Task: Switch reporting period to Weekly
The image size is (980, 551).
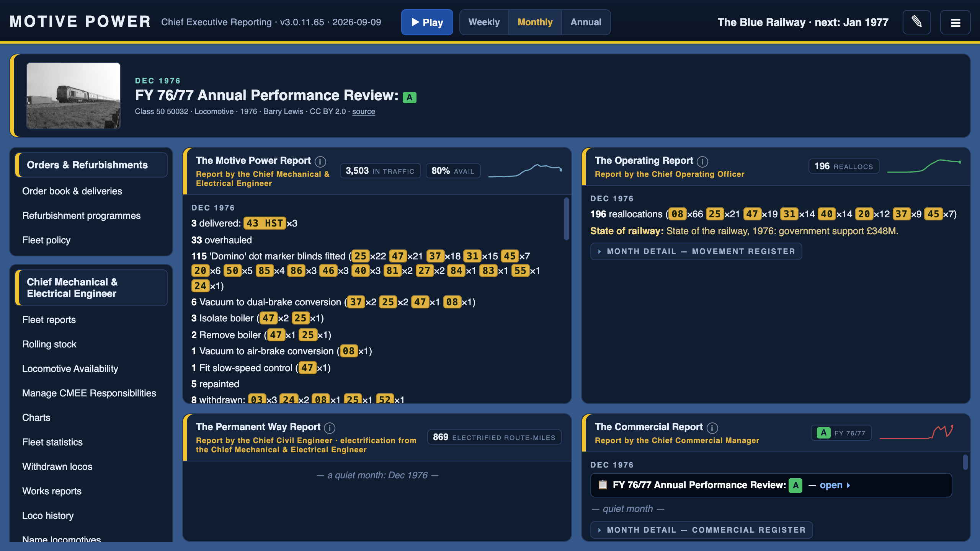Action: tap(484, 22)
